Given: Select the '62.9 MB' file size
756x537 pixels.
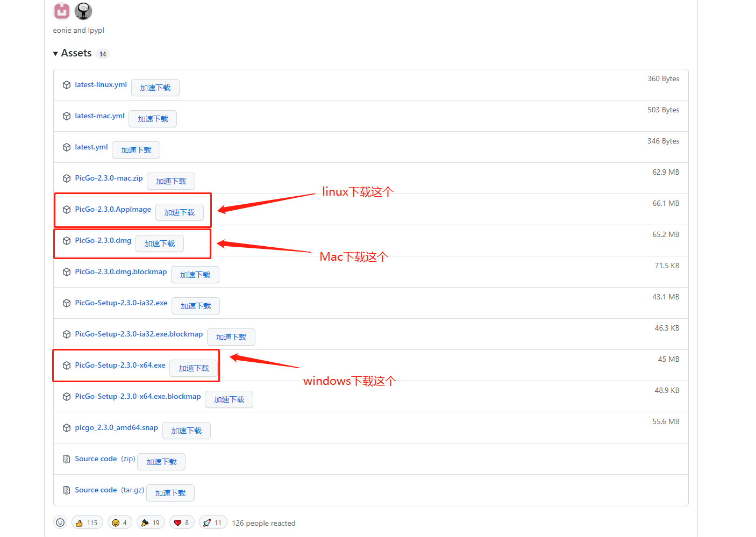Looking at the screenshot, I should click(x=666, y=172).
